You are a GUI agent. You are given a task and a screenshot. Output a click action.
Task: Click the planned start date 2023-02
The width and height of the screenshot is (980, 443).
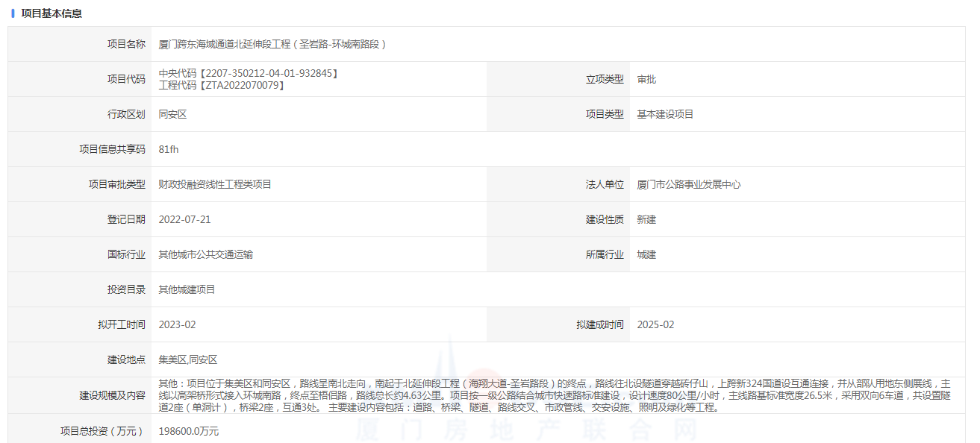click(x=177, y=324)
